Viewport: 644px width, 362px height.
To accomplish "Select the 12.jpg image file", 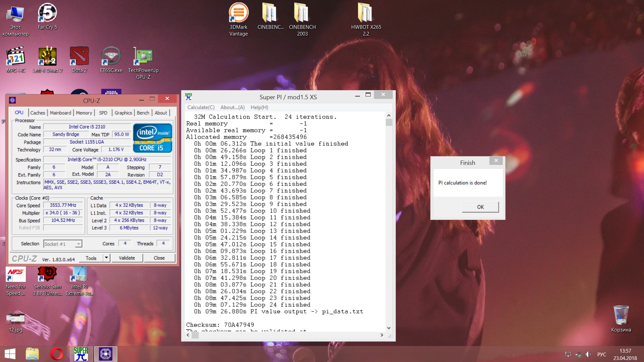I will [15, 322].
